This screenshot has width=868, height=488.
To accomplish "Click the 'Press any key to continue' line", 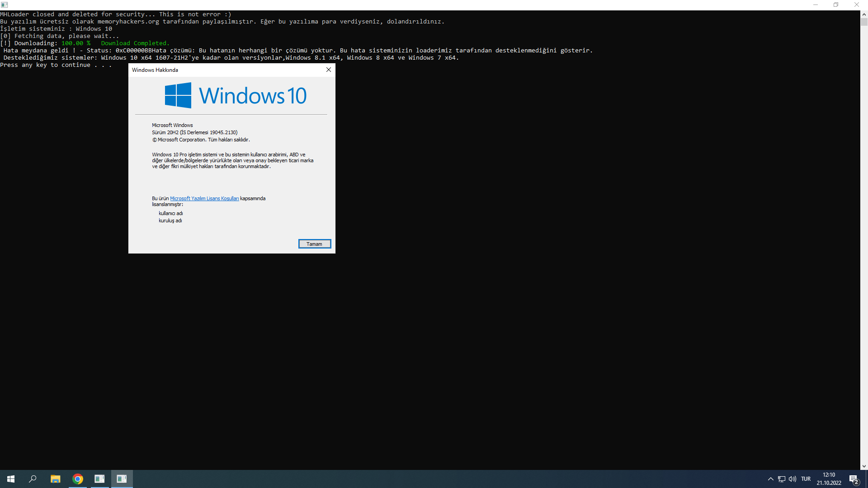I will (56, 65).
